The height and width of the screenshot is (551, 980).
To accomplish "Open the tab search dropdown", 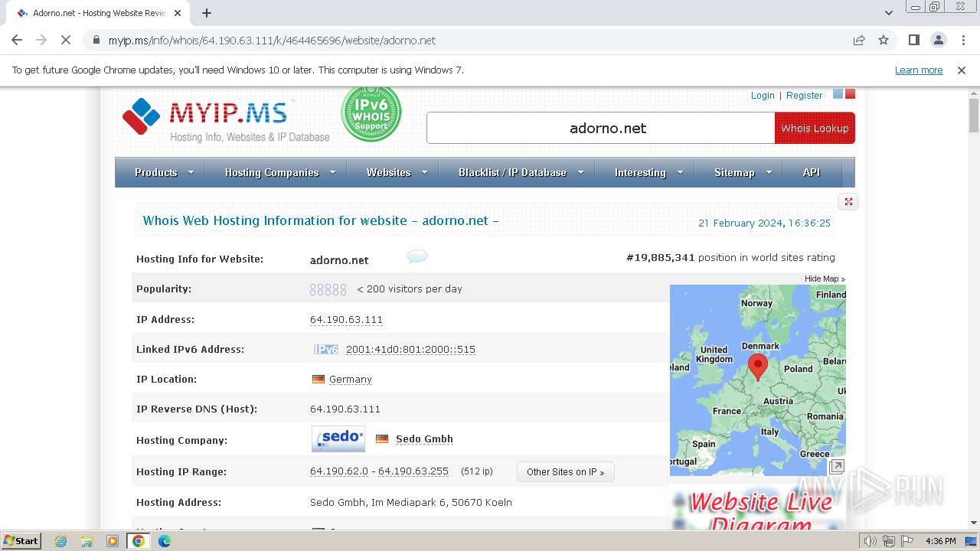I will [x=888, y=13].
